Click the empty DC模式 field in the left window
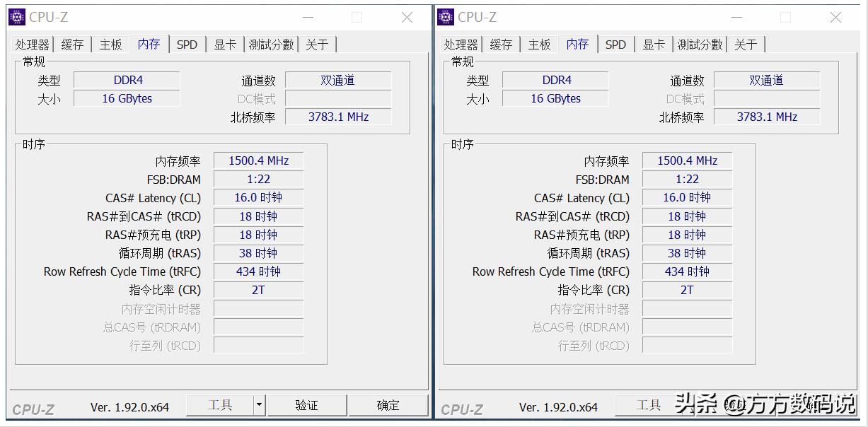 338,98
